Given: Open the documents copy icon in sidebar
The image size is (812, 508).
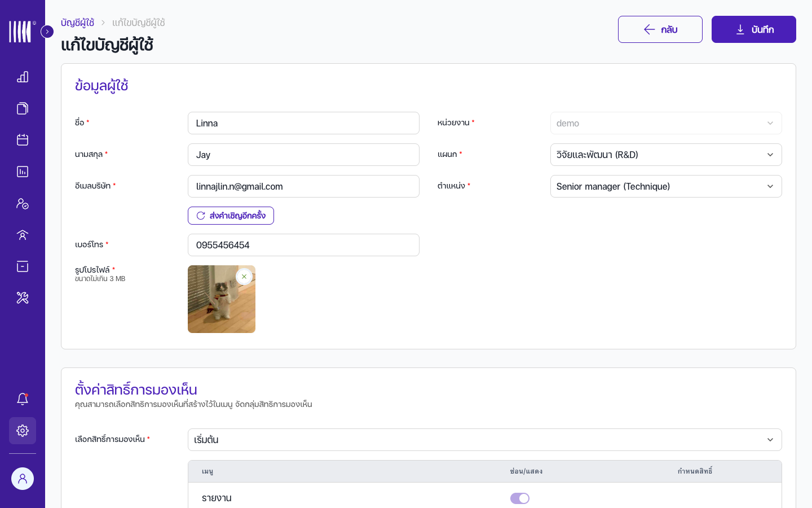Looking at the screenshot, I should (23, 108).
